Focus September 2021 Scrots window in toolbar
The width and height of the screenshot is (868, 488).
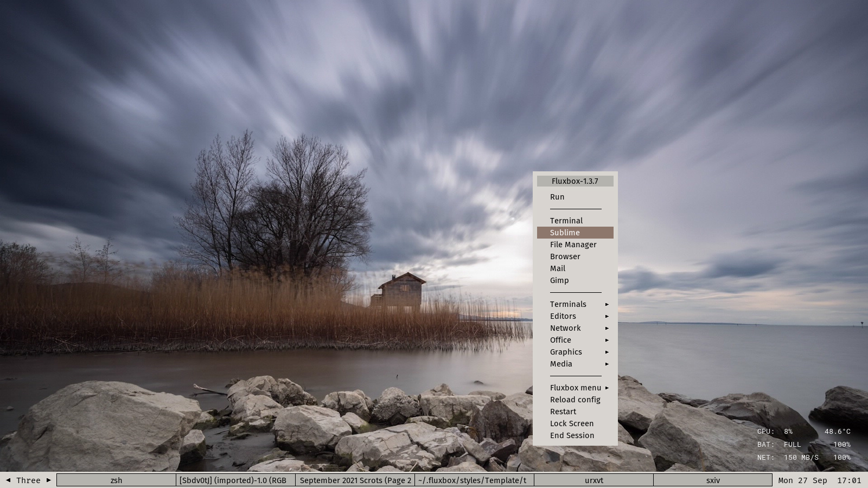[355, 480]
